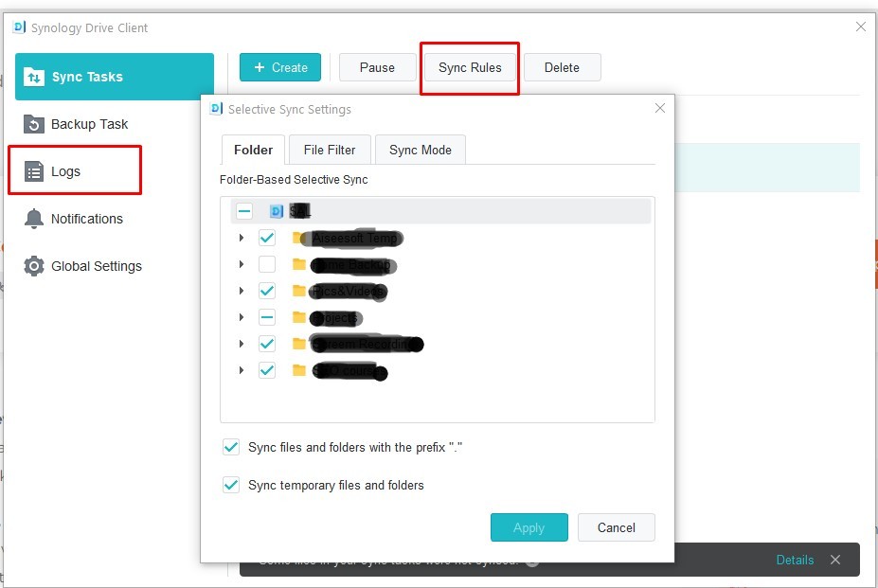Open Sync Tasks via its sidebar icon
878x588 pixels.
point(34,77)
